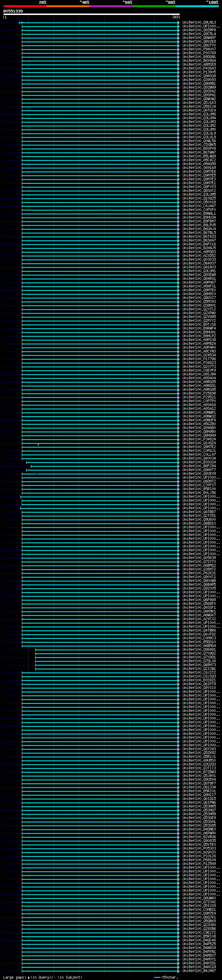Open hit UniRef100_Q4TUC4

click(199, 110)
